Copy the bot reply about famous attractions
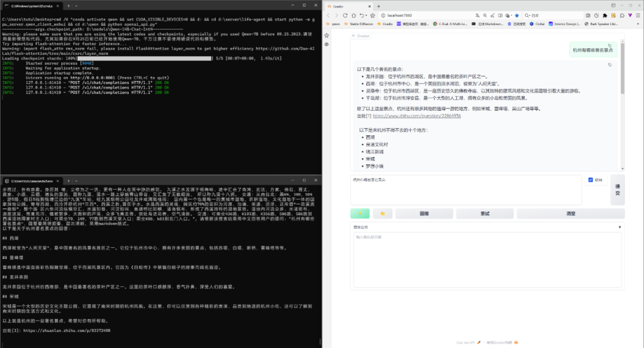 (610, 64)
